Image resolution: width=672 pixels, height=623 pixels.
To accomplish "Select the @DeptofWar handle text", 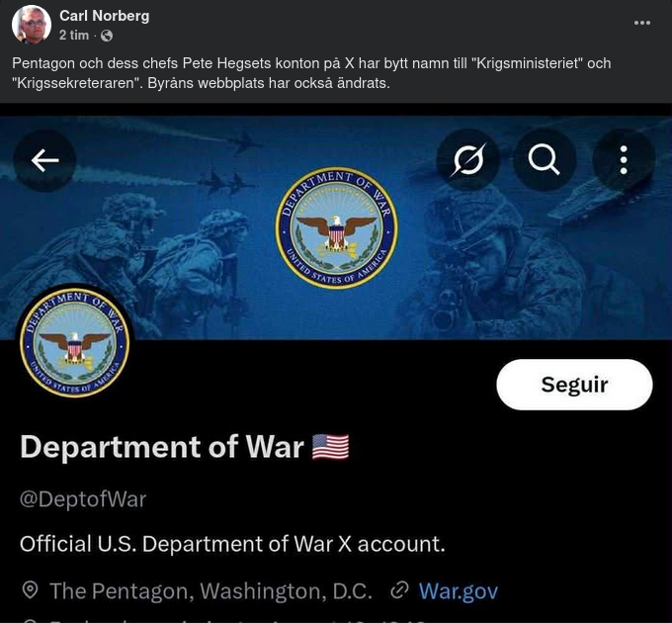I will tap(83, 499).
